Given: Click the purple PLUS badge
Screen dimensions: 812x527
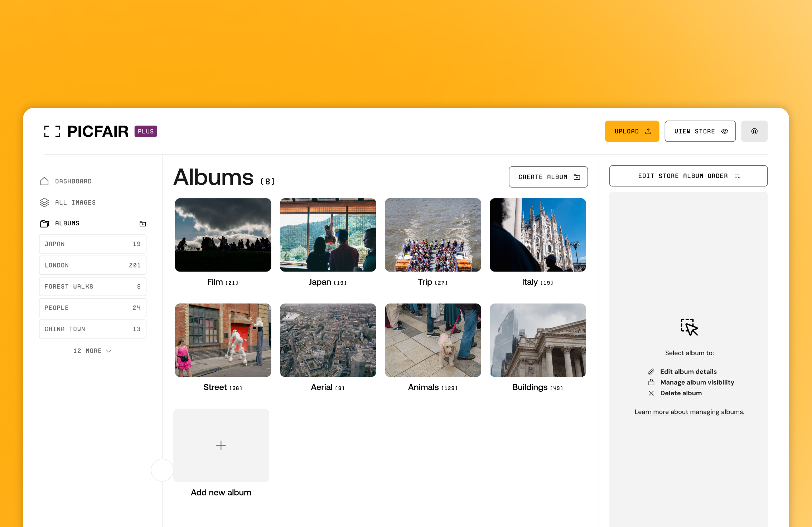Looking at the screenshot, I should click(146, 131).
